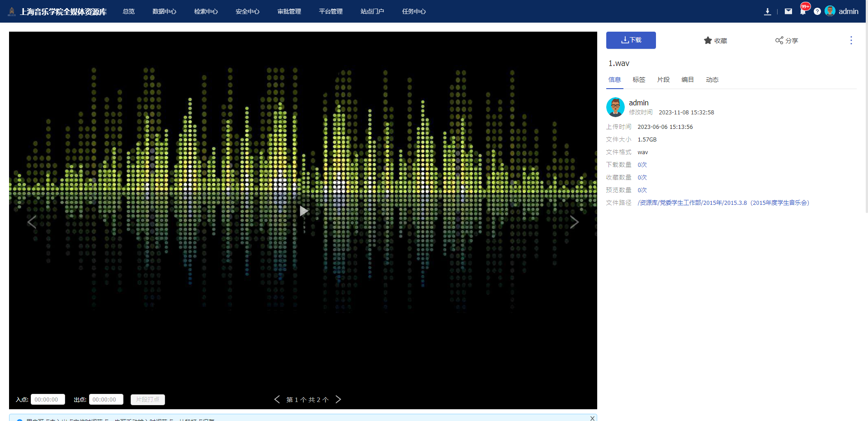Go to next media with right arrow
868x421 pixels.
(x=574, y=222)
